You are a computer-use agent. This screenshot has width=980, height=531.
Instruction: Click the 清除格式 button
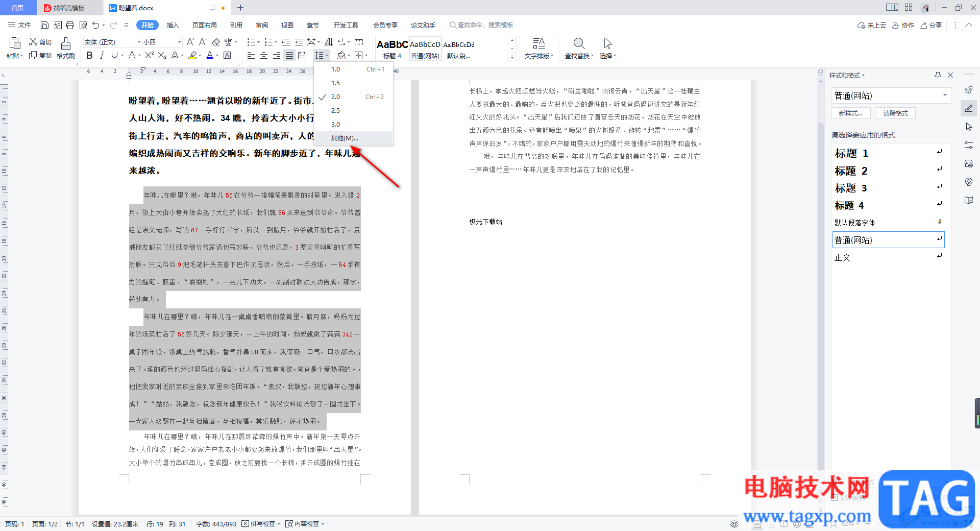[x=896, y=113]
